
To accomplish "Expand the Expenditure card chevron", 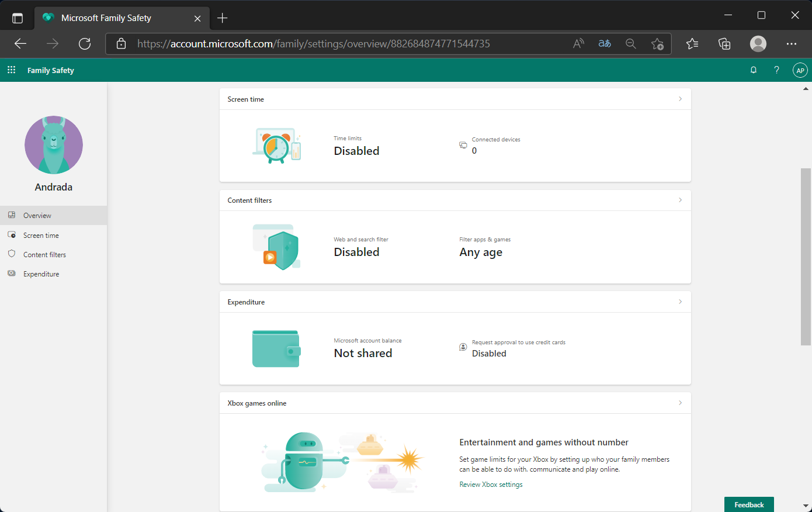I will pyautogui.click(x=680, y=302).
